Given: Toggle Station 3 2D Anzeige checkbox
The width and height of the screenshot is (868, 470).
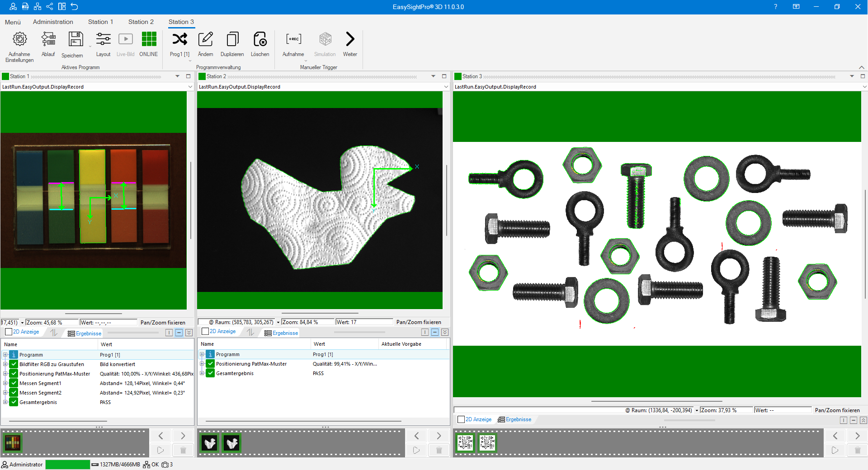Looking at the screenshot, I should click(461, 420).
